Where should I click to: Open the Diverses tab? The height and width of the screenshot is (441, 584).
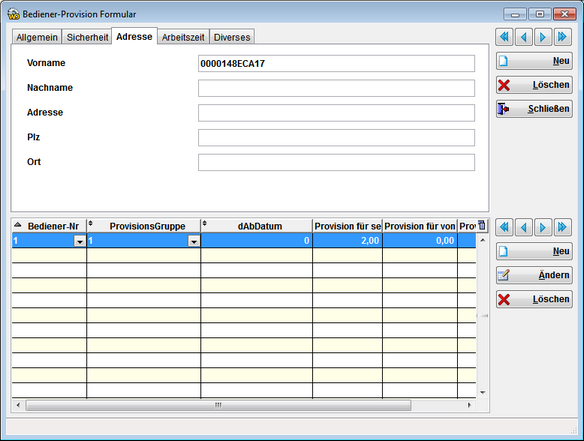click(x=232, y=37)
